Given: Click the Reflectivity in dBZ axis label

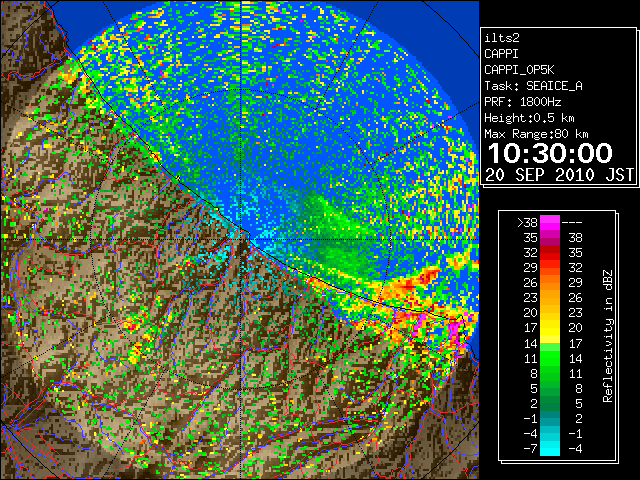Looking at the screenshot, I should tap(608, 336).
